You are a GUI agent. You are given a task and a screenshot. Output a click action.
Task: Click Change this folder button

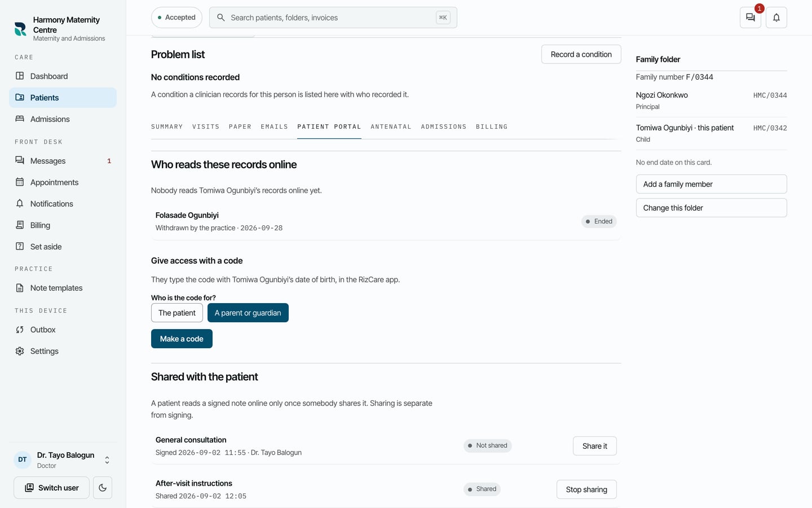click(712, 208)
